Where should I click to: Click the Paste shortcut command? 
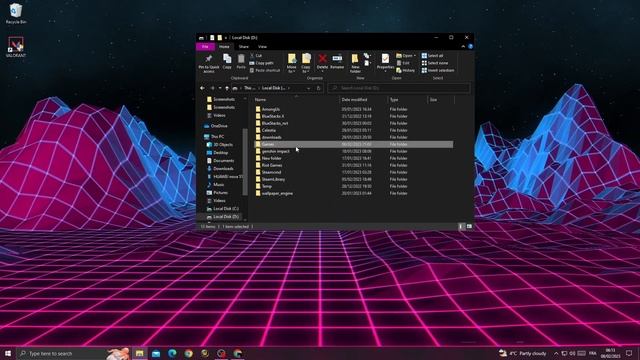(265, 70)
